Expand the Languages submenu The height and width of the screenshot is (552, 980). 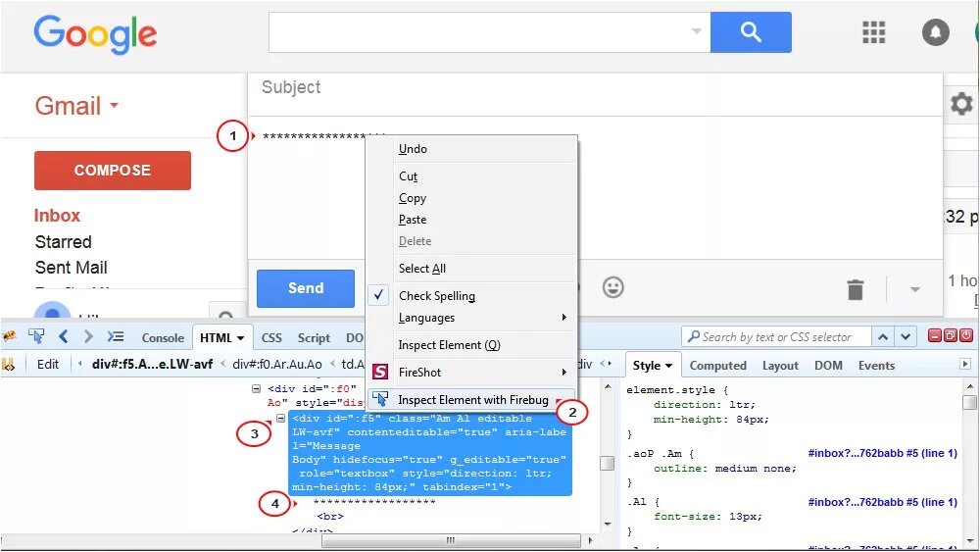click(563, 318)
